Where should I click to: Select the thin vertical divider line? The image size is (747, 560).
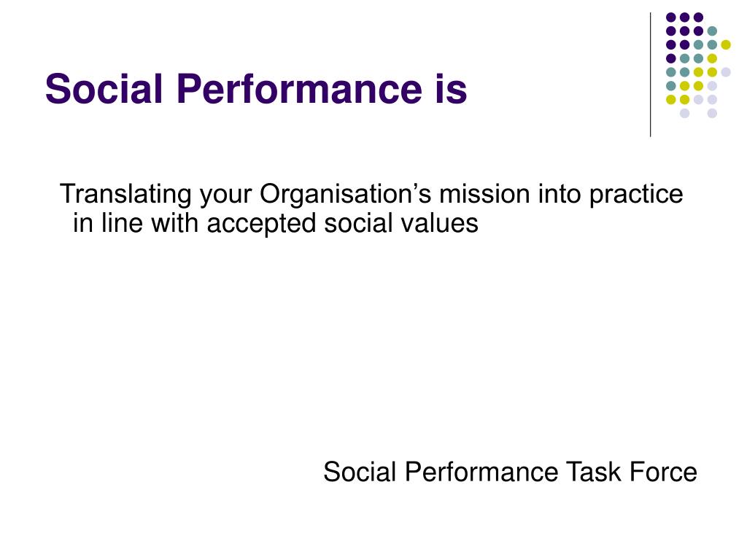point(650,75)
